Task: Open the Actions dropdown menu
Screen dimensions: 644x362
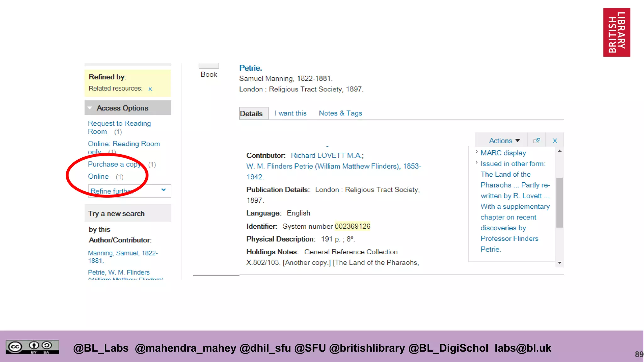Action: 504,140
